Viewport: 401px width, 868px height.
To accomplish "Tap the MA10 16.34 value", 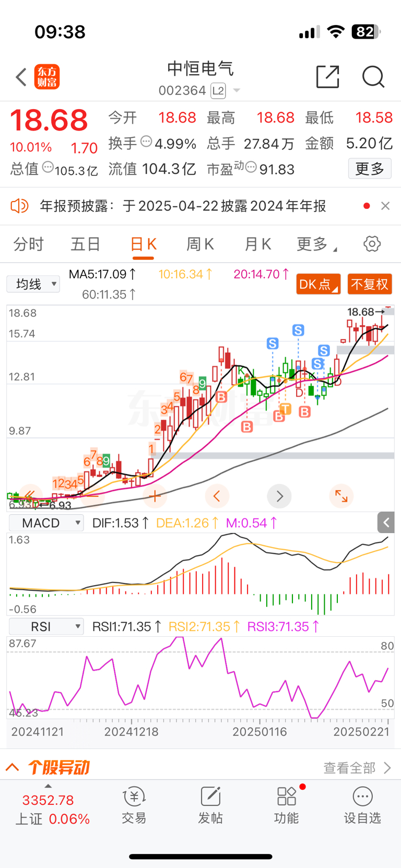I will [185, 274].
